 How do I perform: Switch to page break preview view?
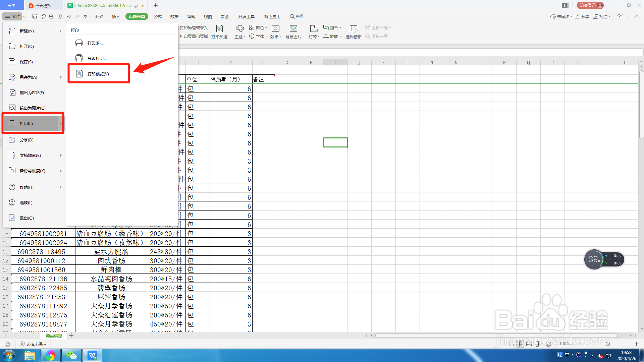[529, 344]
